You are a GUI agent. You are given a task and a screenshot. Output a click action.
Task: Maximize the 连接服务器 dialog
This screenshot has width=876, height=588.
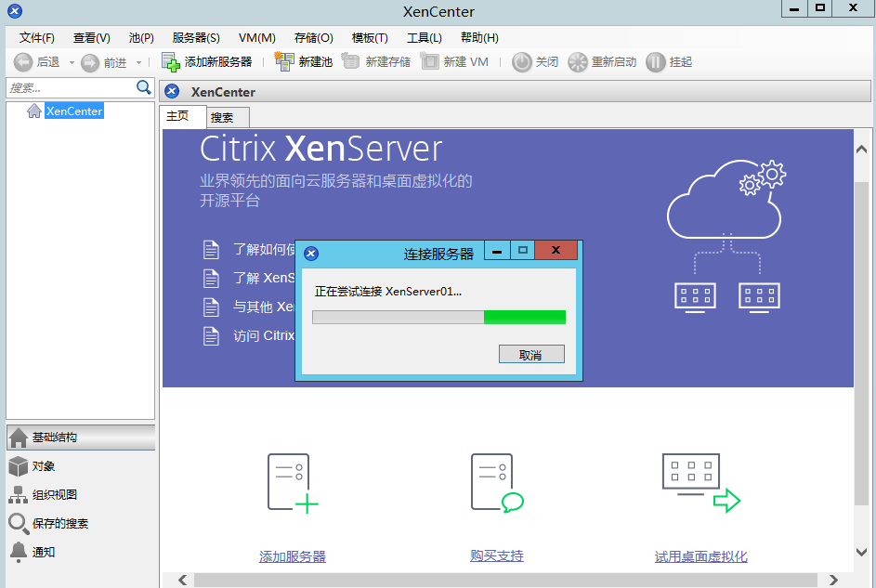pyautogui.click(x=522, y=250)
